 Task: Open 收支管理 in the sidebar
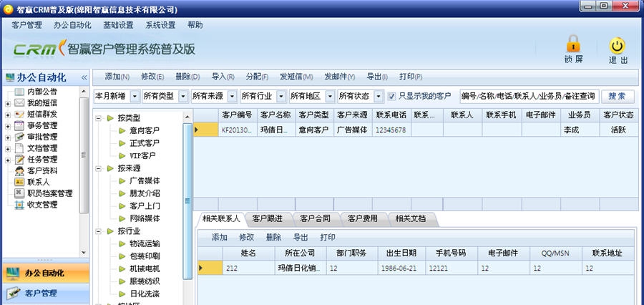click(42, 205)
